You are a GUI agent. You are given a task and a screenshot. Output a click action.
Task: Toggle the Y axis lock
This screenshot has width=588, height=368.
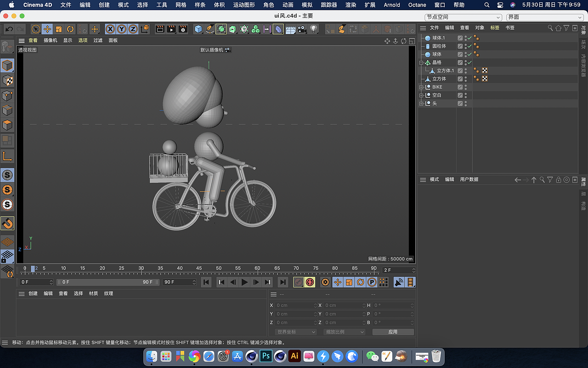[121, 29]
